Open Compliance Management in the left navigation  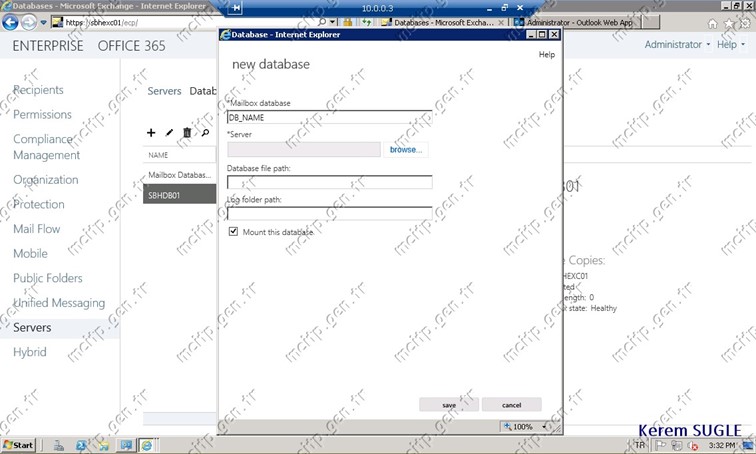coord(46,147)
